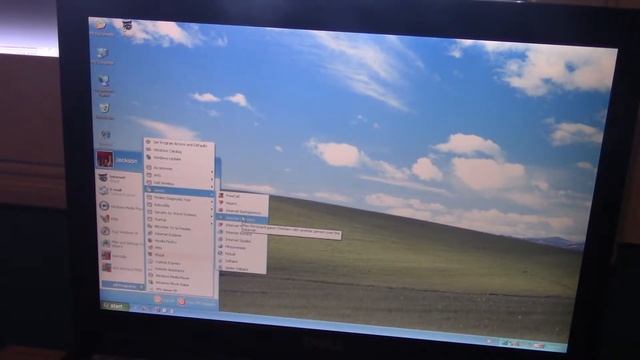Image resolution: width=640 pixels, height=360 pixels.
Task: Open Minesweeper from the Games submenu
Action: tap(242, 247)
